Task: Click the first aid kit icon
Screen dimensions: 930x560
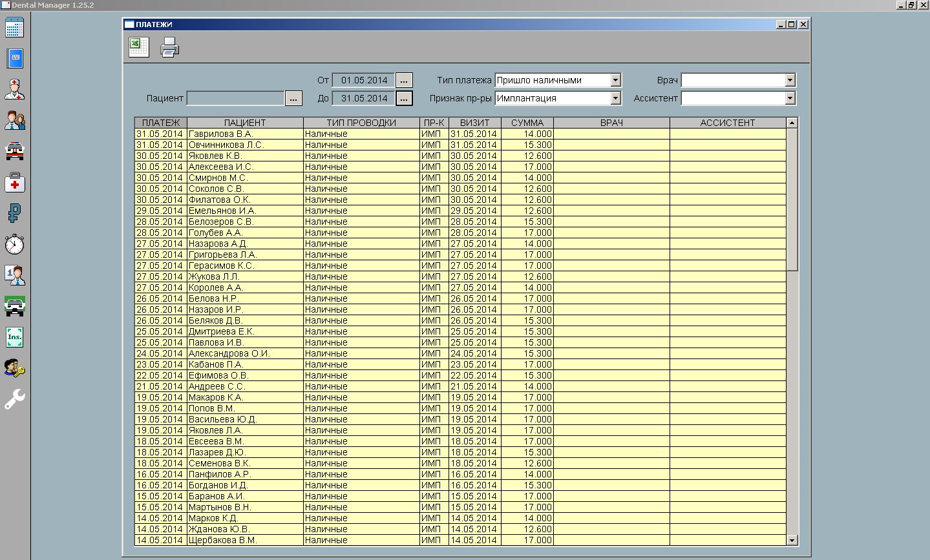Action: click(x=14, y=183)
